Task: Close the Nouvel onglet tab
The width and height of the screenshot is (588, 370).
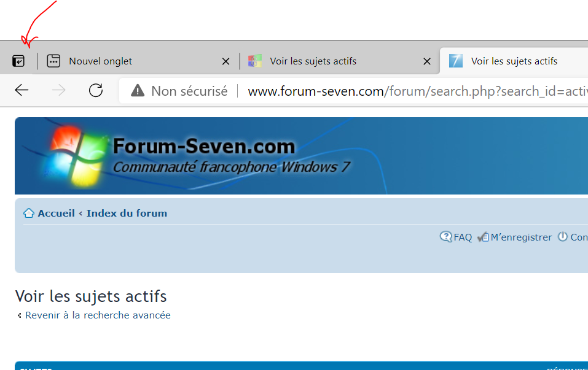Action: point(225,61)
